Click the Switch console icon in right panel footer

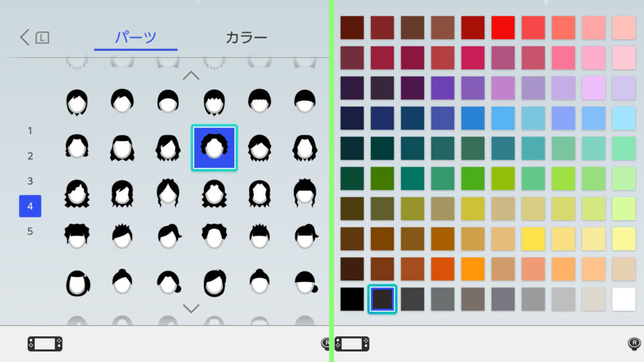(x=352, y=344)
